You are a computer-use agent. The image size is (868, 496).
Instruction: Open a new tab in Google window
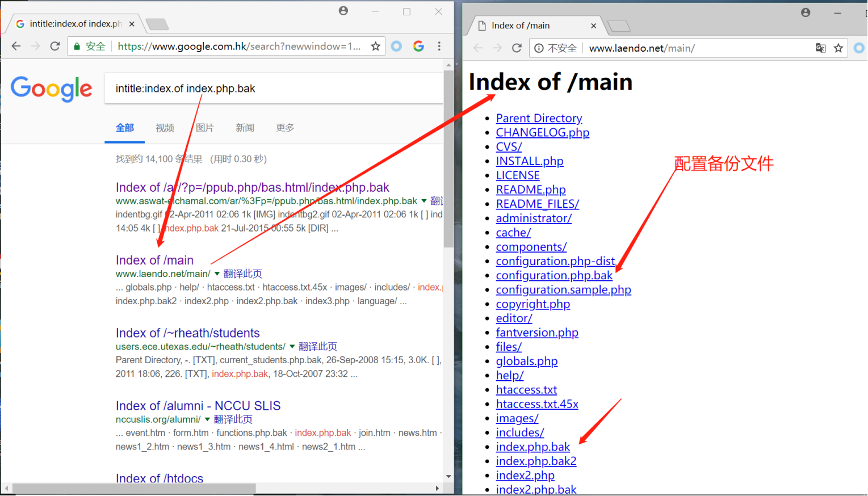(157, 24)
